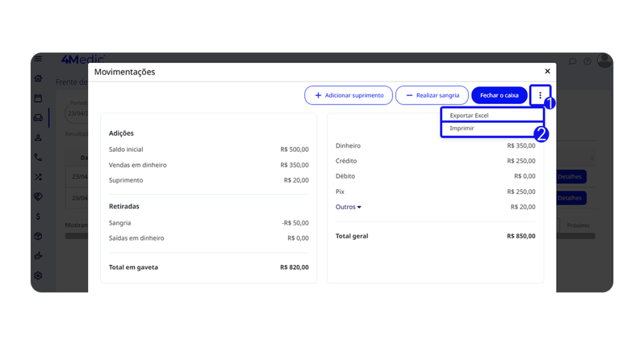Open the box/package icon in sidebar
644x345 pixels.
click(x=38, y=236)
